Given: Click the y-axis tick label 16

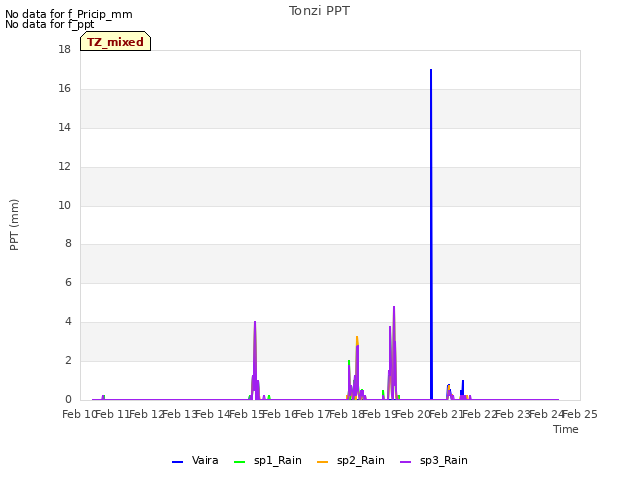Looking at the screenshot, I should [64, 89].
